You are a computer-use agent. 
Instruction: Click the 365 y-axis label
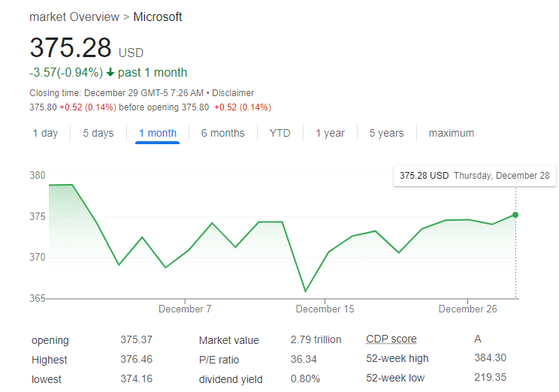point(38,298)
